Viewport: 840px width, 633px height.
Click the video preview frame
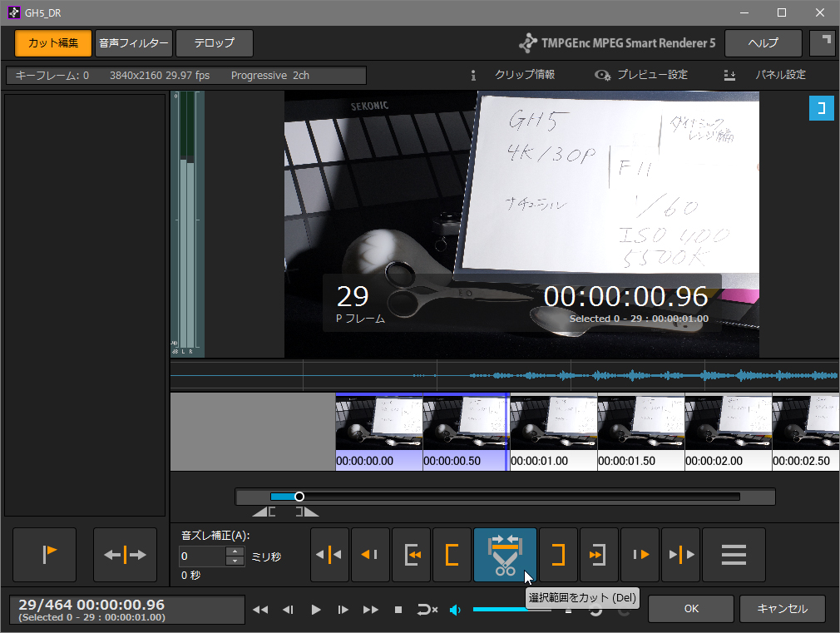tap(521, 224)
